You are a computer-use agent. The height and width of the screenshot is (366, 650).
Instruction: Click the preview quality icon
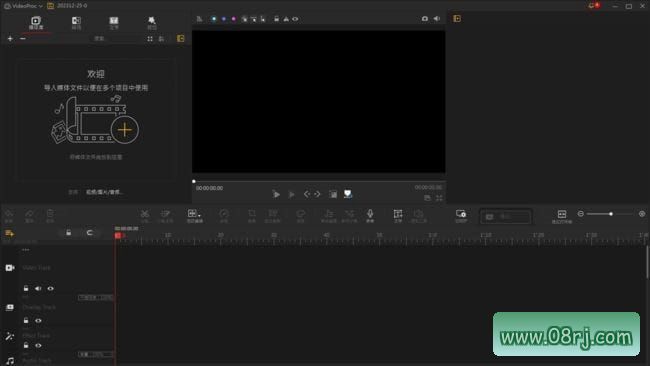pos(333,194)
